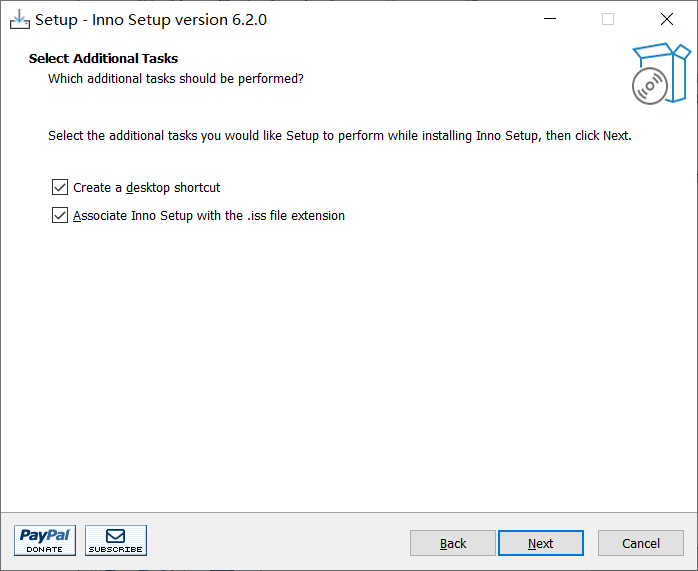Click the instruction text about additional tasks
The image size is (698, 571).
[x=340, y=136]
